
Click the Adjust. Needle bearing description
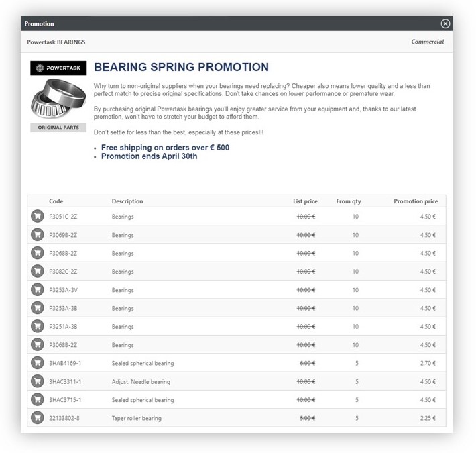pos(141,382)
